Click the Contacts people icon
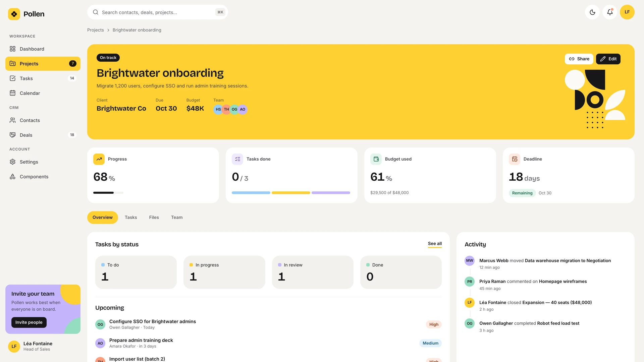This screenshot has width=644, height=362. pyautogui.click(x=13, y=120)
